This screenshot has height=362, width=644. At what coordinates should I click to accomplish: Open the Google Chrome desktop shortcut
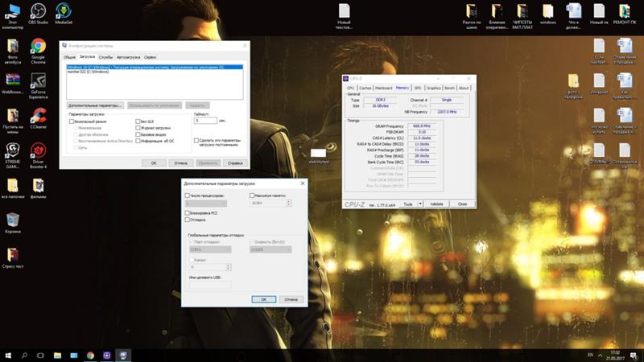click(x=38, y=51)
